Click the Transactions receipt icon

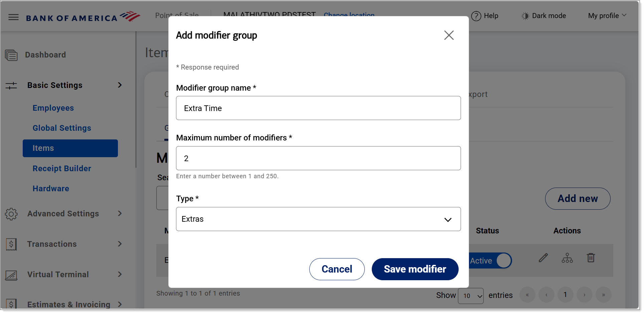[x=11, y=244]
